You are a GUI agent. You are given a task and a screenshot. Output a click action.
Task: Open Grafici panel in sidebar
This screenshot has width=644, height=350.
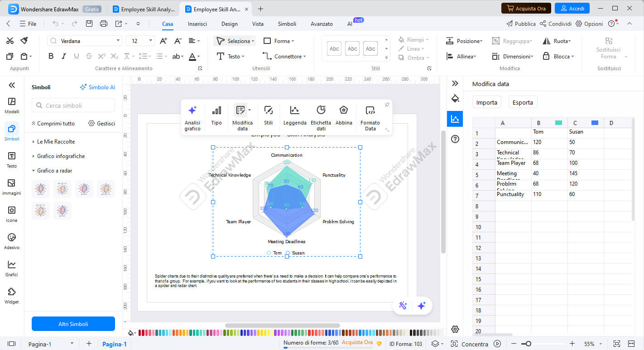(x=12, y=268)
